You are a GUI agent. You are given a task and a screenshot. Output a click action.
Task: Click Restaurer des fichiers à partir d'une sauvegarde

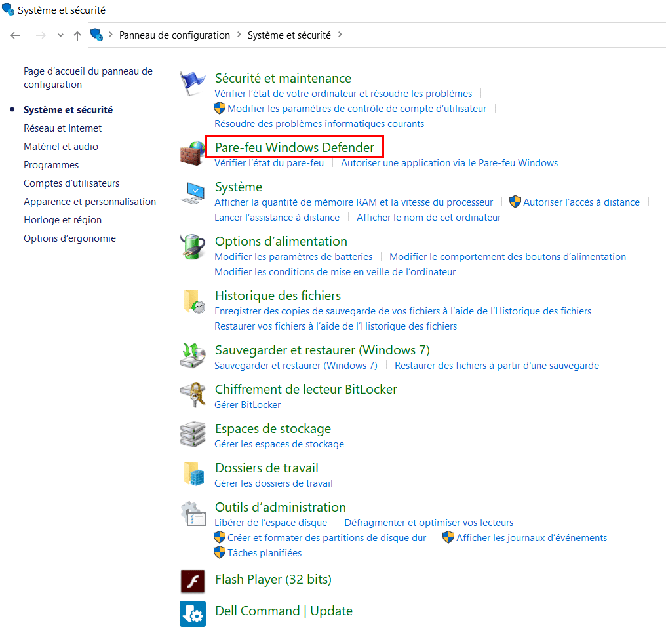click(x=496, y=366)
